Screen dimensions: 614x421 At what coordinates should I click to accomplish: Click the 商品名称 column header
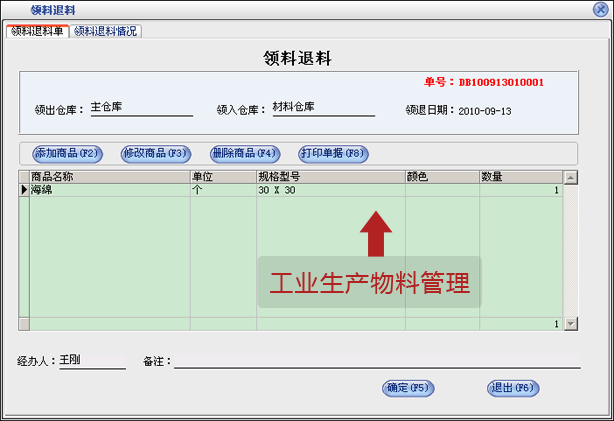[108, 177]
